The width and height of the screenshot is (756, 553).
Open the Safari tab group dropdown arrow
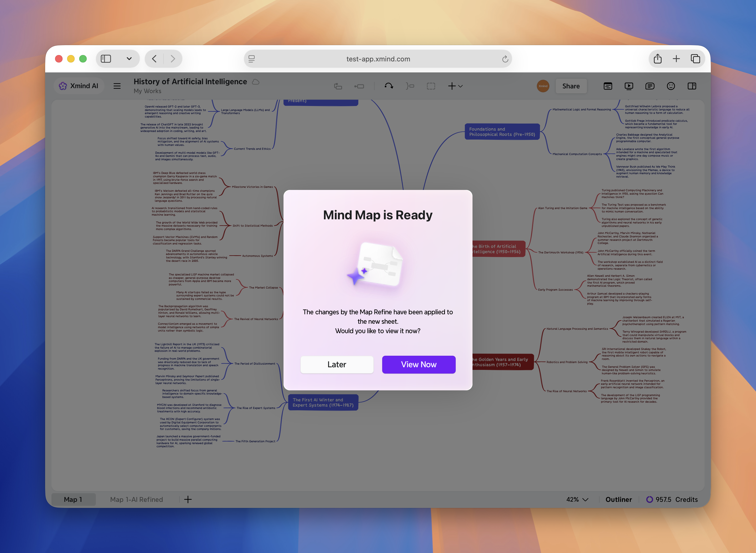[129, 59]
